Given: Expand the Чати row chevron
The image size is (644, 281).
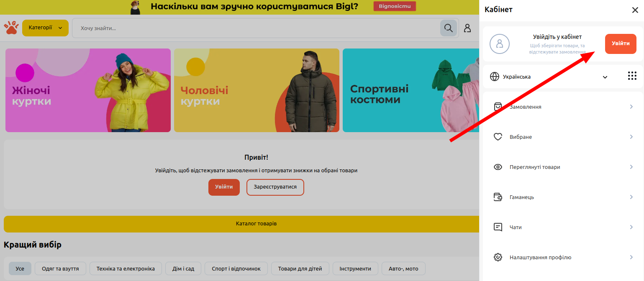Looking at the screenshot, I should pos(631,227).
